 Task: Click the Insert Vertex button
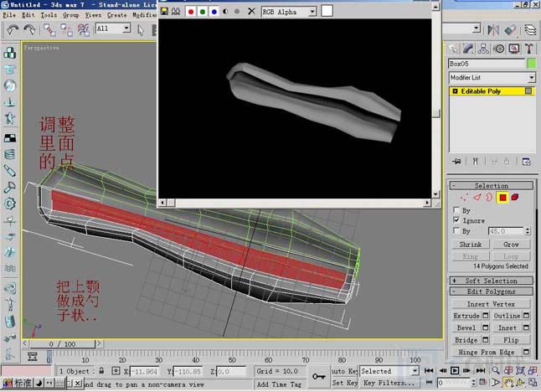click(491, 304)
